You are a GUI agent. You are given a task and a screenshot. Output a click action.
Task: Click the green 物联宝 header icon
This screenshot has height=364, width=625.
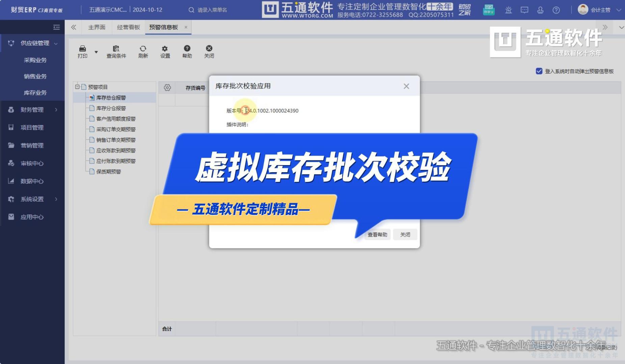coord(489,10)
